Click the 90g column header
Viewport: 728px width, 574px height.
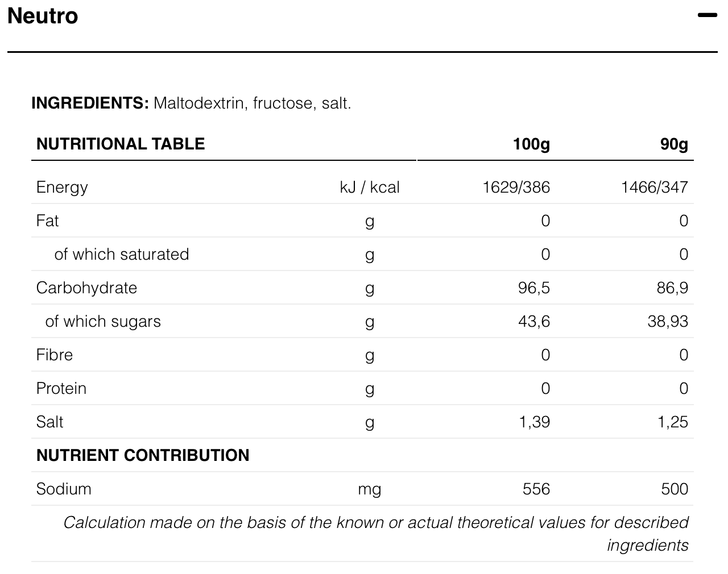[x=674, y=144]
